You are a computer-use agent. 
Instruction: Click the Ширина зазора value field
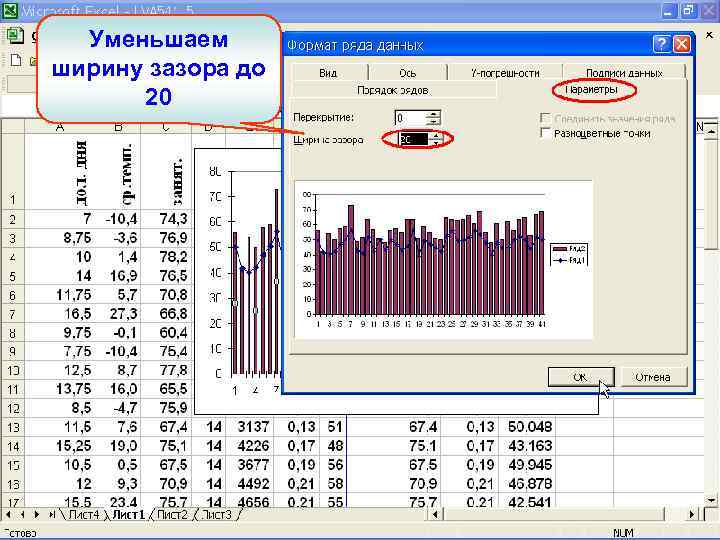412,139
